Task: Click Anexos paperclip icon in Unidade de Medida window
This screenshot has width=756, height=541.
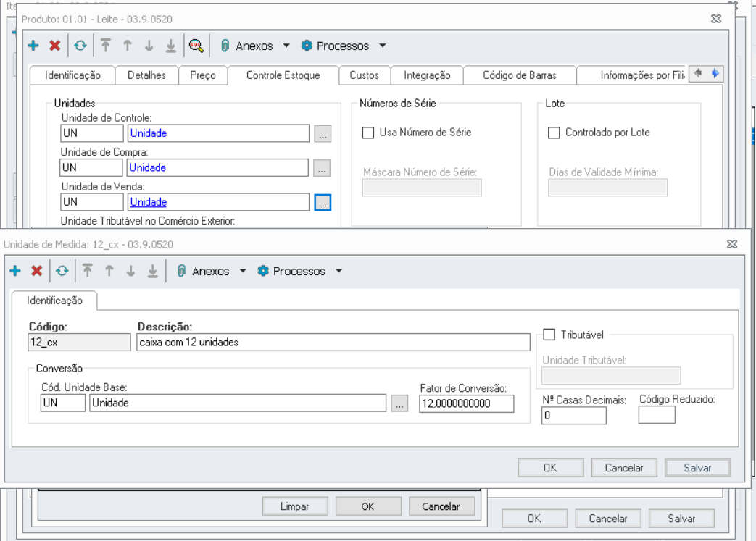Action: coord(181,271)
